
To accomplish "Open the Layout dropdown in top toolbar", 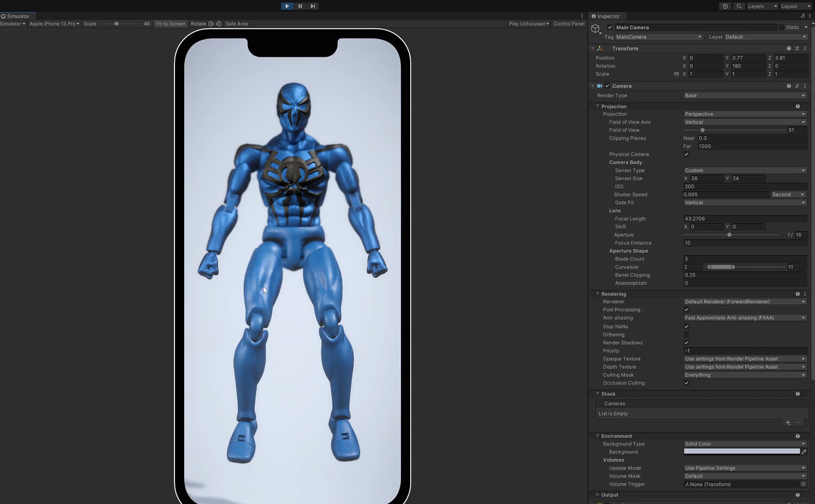I will pos(796,6).
